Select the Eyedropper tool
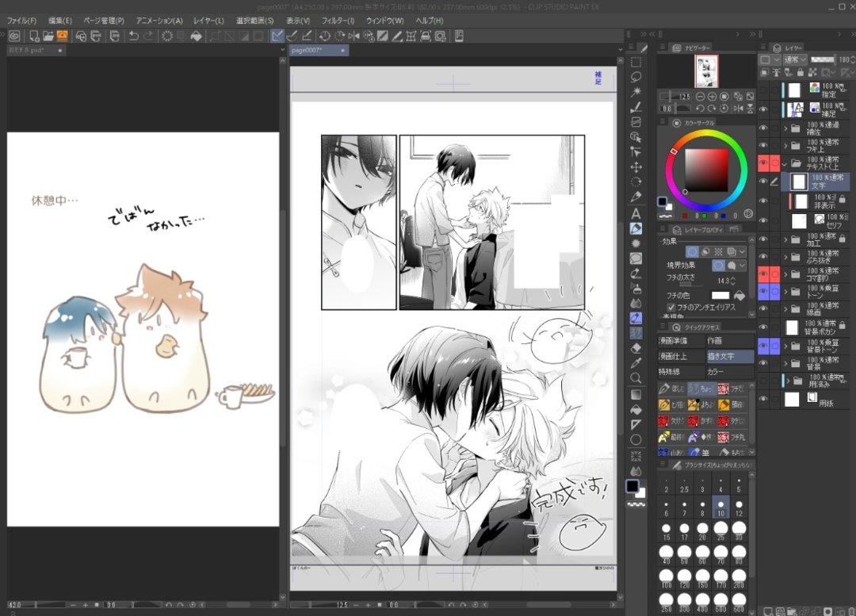 point(636,362)
